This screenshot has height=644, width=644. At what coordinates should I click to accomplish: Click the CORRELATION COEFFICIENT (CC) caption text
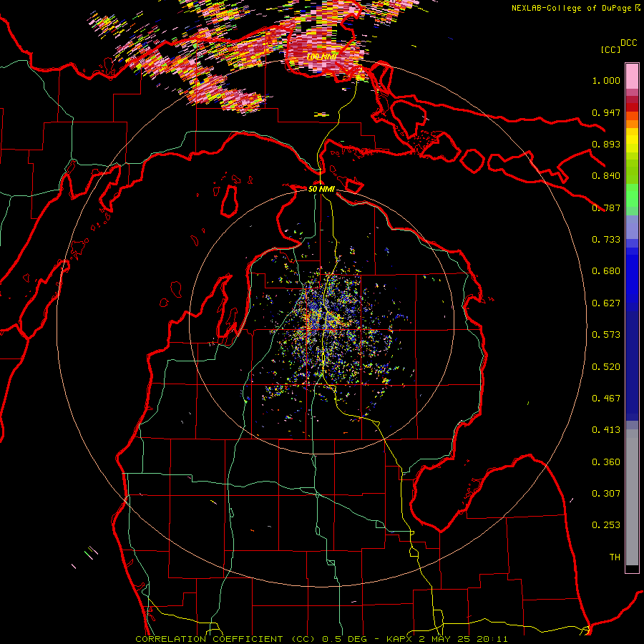[x=227, y=639]
